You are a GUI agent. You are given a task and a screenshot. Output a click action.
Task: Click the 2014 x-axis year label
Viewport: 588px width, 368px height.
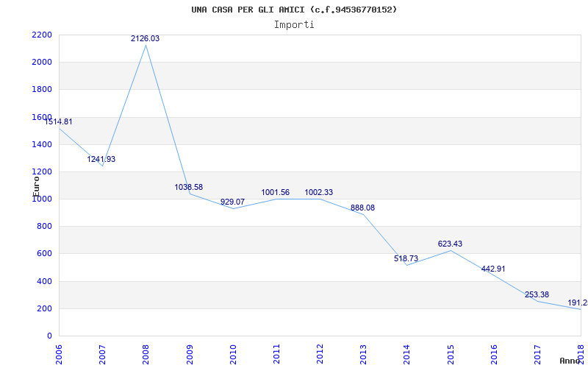tap(407, 354)
